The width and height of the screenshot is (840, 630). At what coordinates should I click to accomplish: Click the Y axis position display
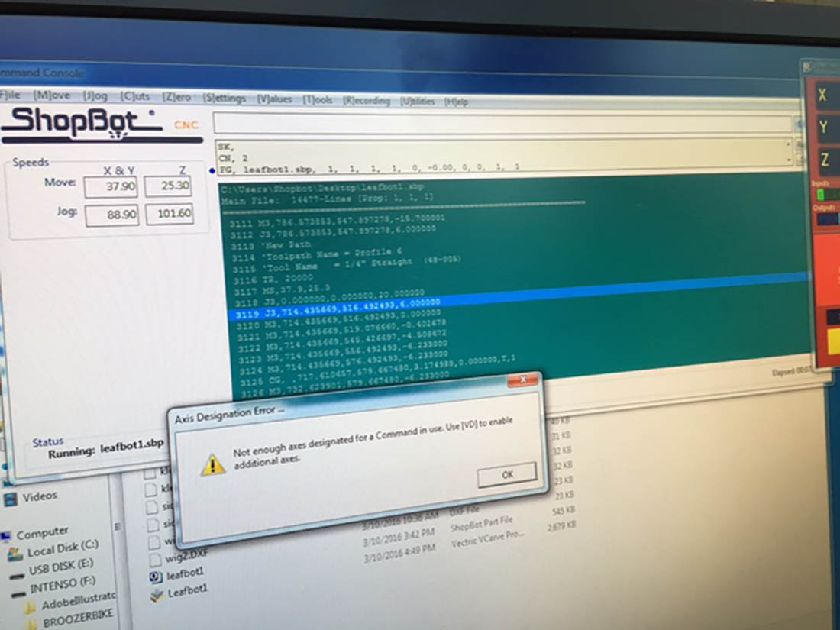(829, 128)
